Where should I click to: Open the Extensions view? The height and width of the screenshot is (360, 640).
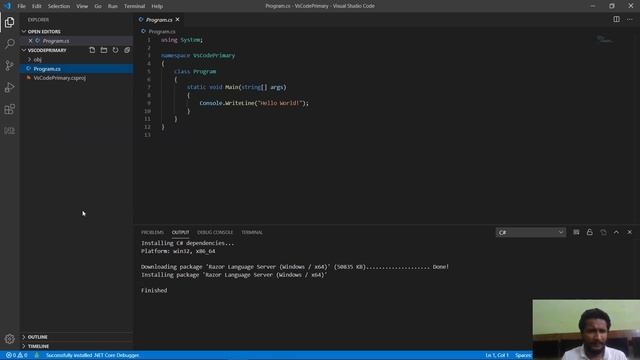9,109
